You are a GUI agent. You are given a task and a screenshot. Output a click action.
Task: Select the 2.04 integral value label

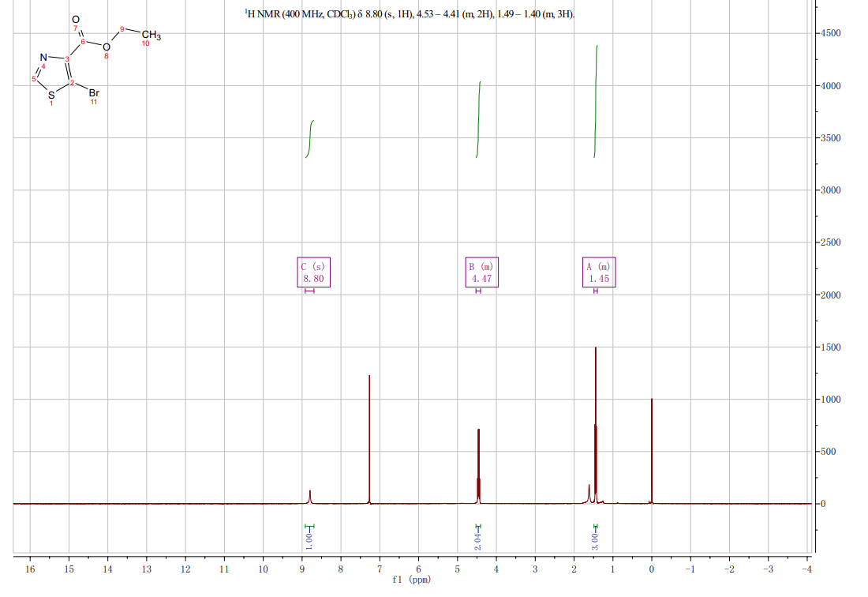[477, 541]
